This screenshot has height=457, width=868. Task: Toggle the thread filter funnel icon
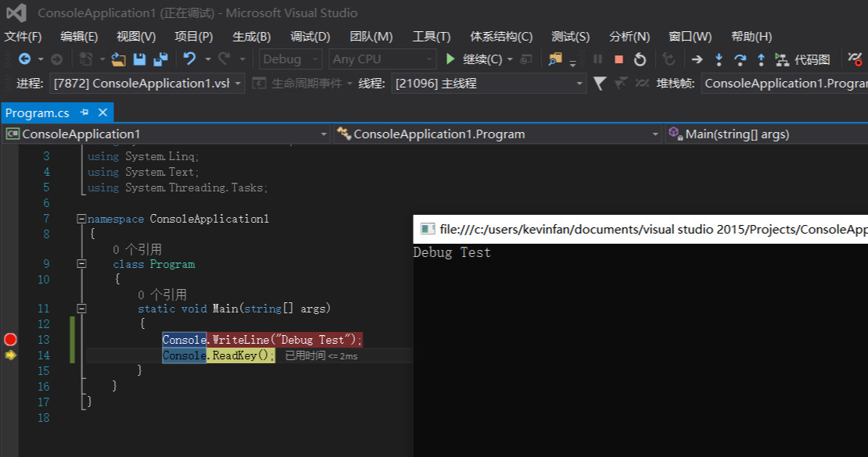coord(600,82)
